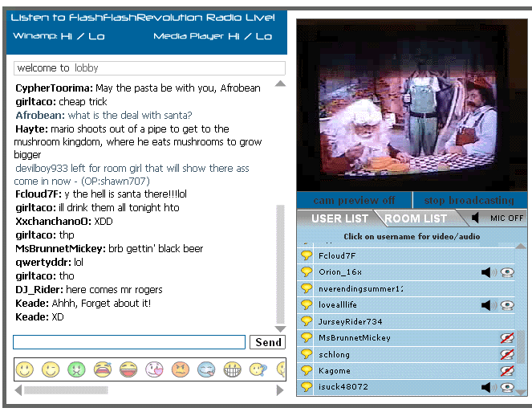
Task: Click stop broadcasting button
Action: [x=469, y=200]
